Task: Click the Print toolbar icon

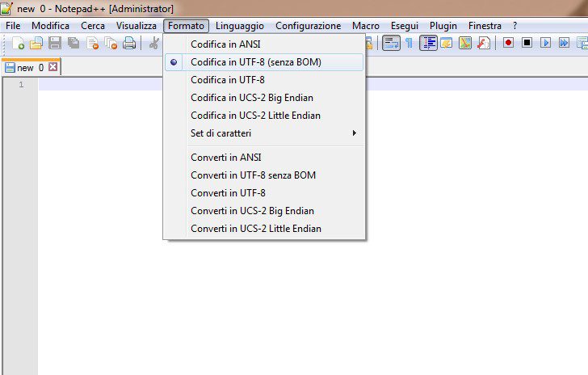Action: pyautogui.click(x=129, y=44)
